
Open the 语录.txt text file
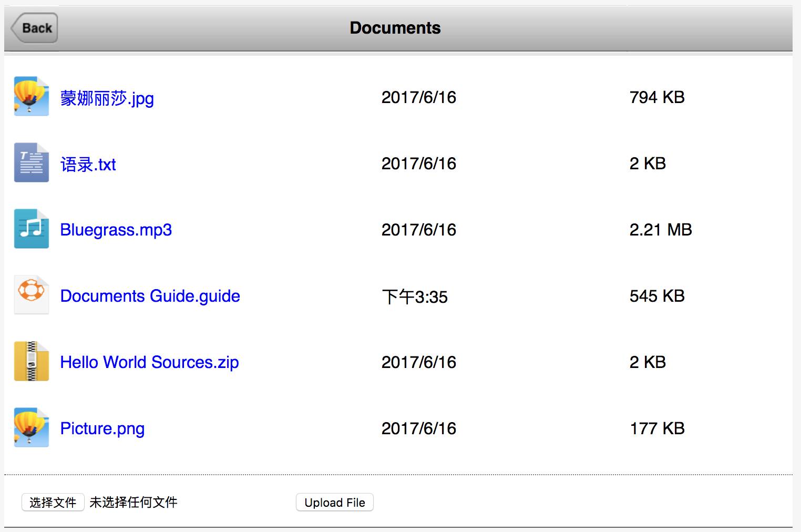click(x=88, y=164)
